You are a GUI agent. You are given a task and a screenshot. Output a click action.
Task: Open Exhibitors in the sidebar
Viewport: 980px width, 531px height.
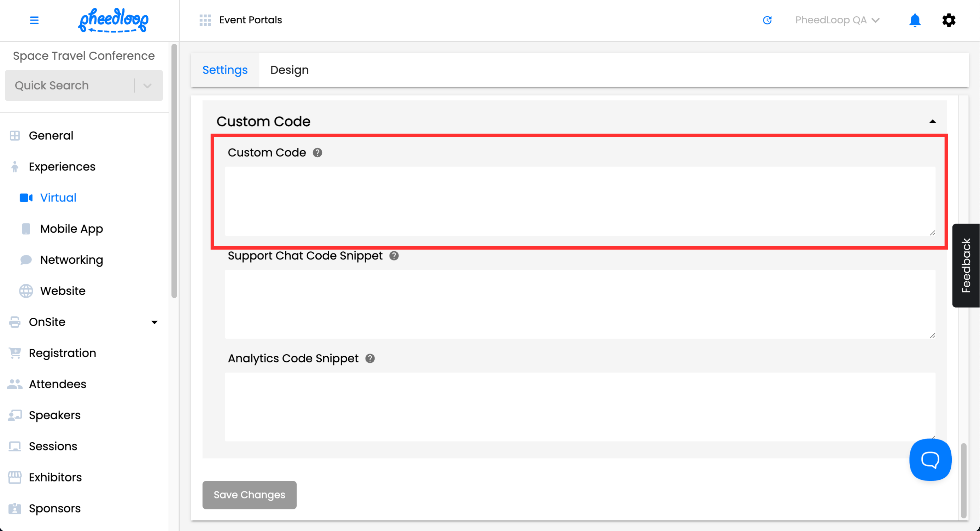tap(55, 477)
